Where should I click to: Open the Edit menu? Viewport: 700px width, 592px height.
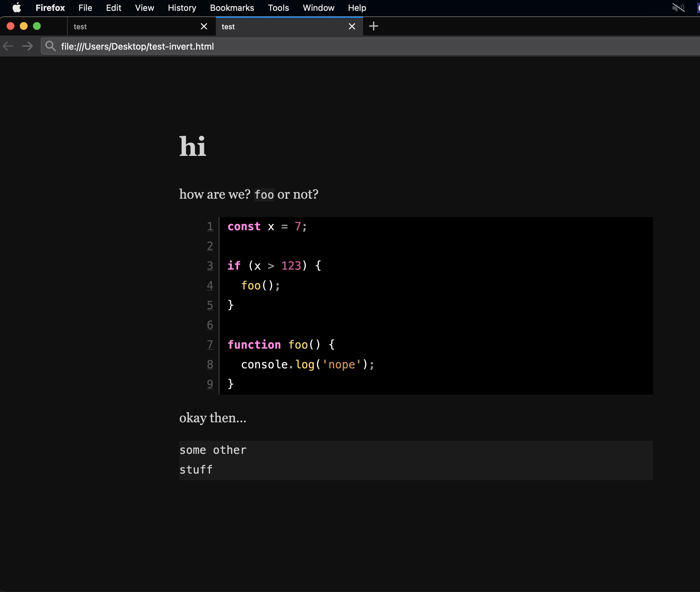pos(113,8)
